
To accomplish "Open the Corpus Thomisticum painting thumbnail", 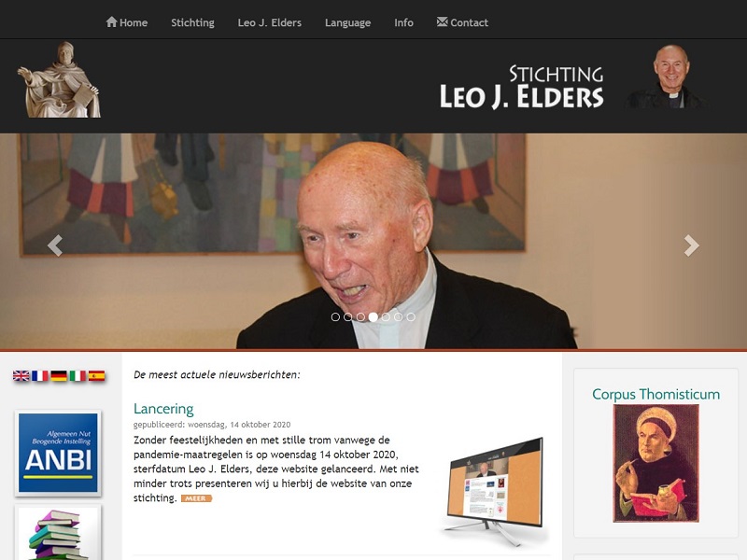I will point(656,463).
